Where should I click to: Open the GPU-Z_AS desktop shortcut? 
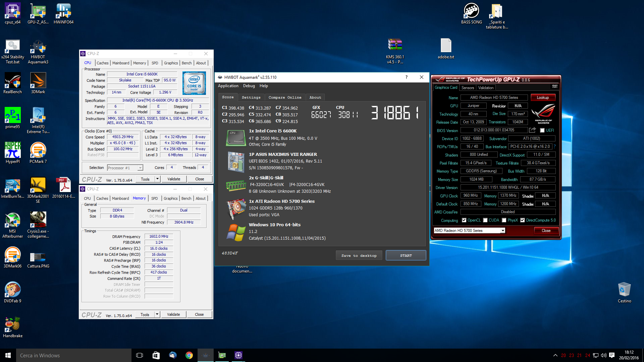pos(38,14)
